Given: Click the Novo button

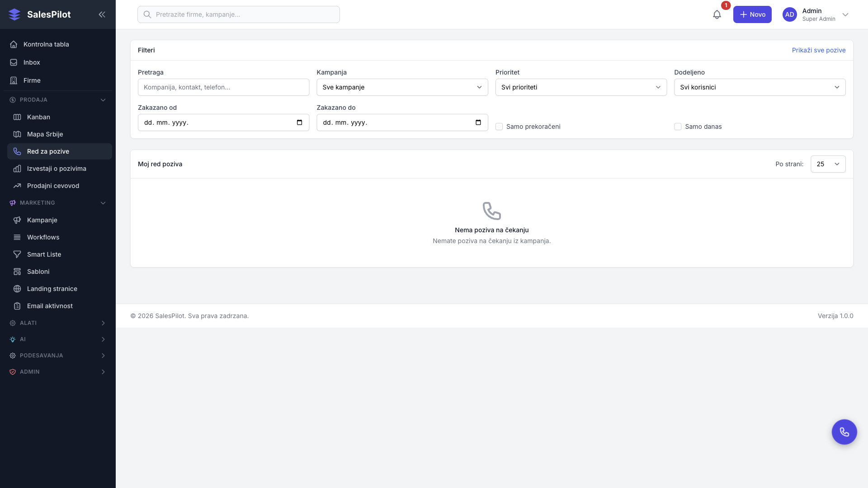Looking at the screenshot, I should [x=752, y=14].
